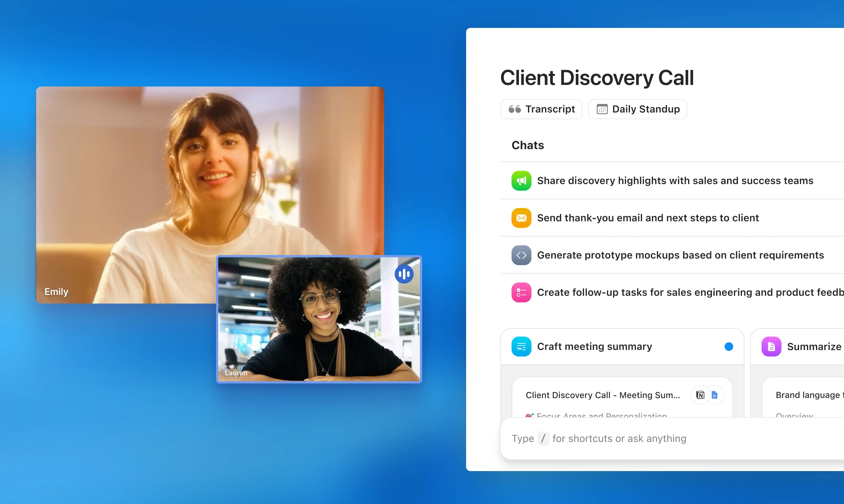This screenshot has height=504, width=844.
Task: Open the Daily Standup tab
Action: (x=637, y=109)
